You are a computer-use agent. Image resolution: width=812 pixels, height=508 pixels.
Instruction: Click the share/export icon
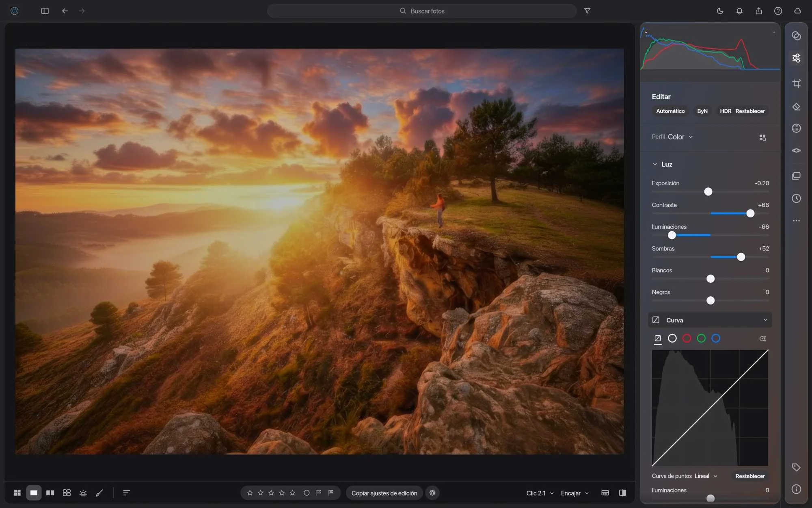coord(759,11)
